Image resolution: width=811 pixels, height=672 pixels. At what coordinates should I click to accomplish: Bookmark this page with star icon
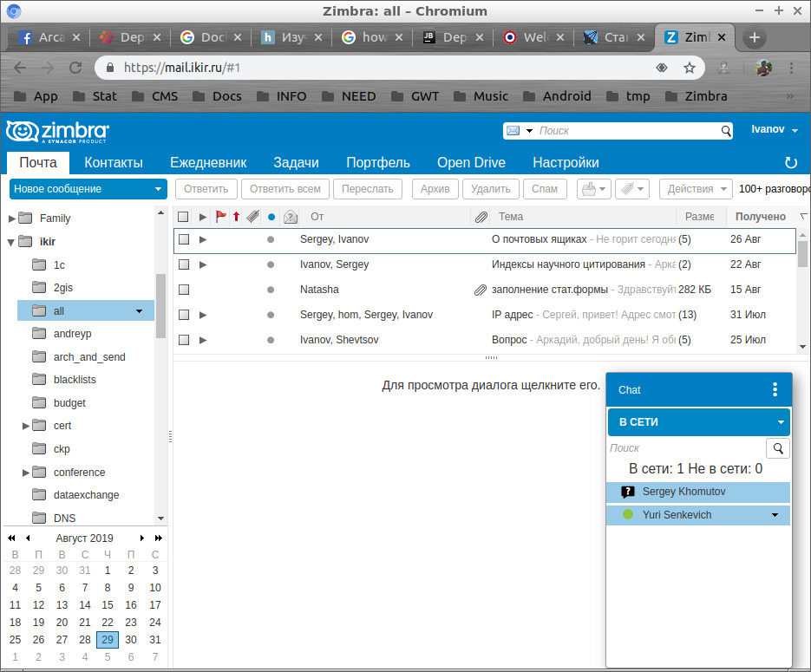(x=690, y=68)
